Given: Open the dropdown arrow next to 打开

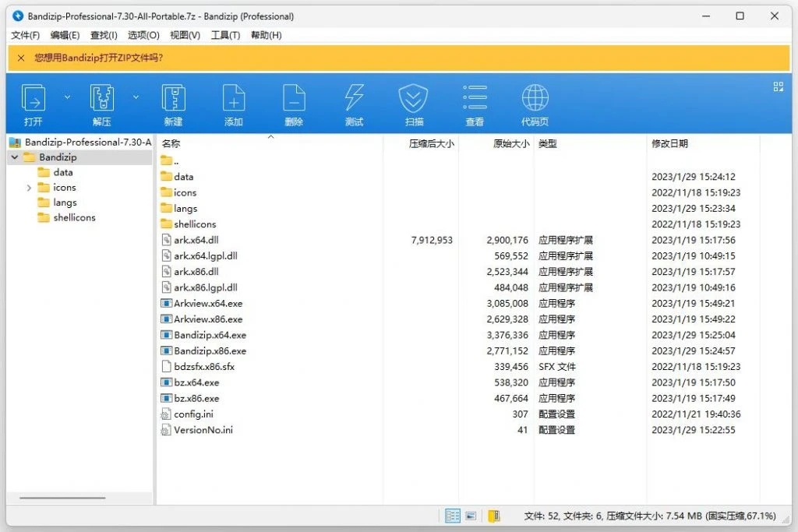Looking at the screenshot, I should (67, 97).
